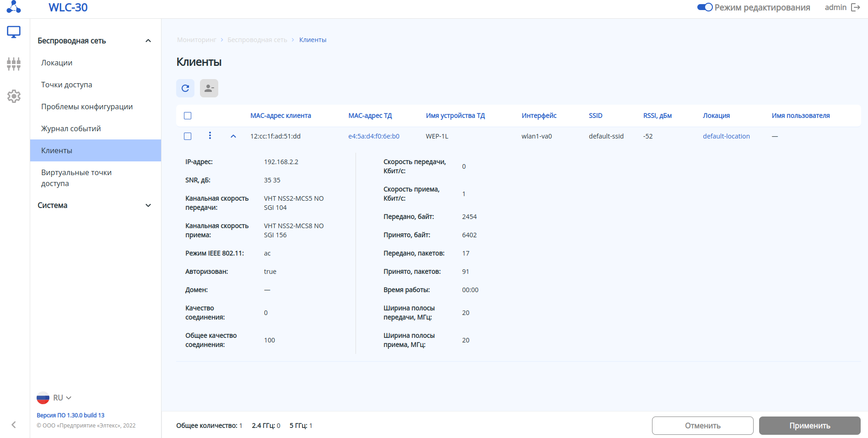
Task: Click the Беспроводная сеть breadcrumb
Action: tap(257, 40)
